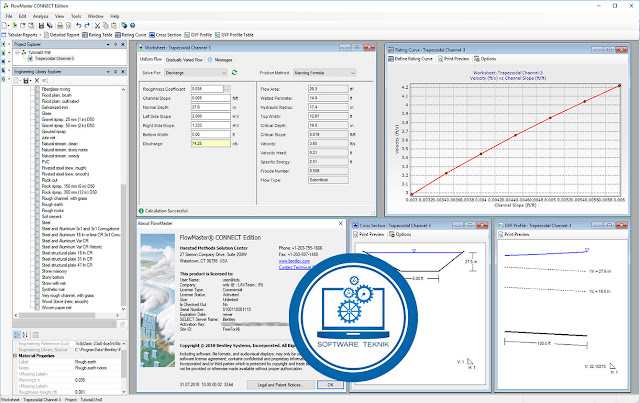
Task: Click the Cut scissors icon
Action: 97,25
